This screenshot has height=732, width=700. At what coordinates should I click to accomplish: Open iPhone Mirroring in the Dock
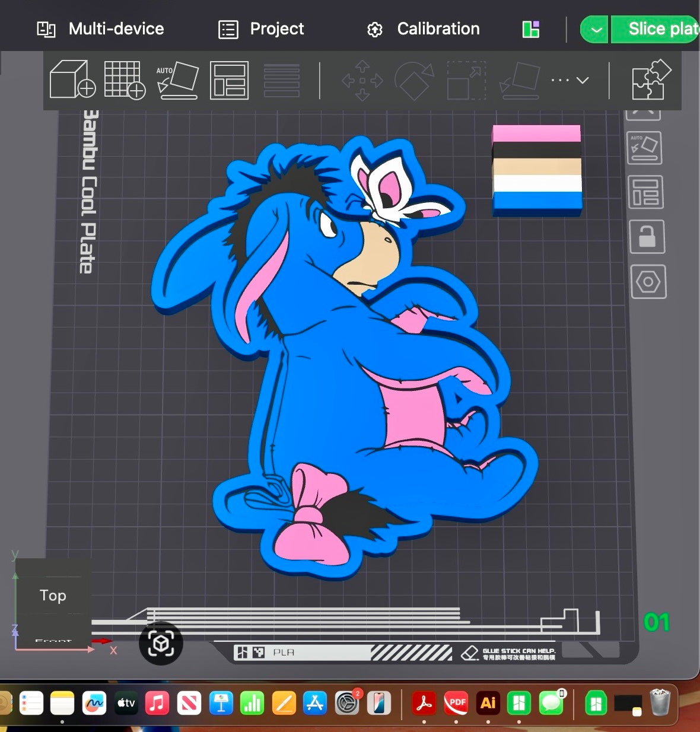[379, 704]
